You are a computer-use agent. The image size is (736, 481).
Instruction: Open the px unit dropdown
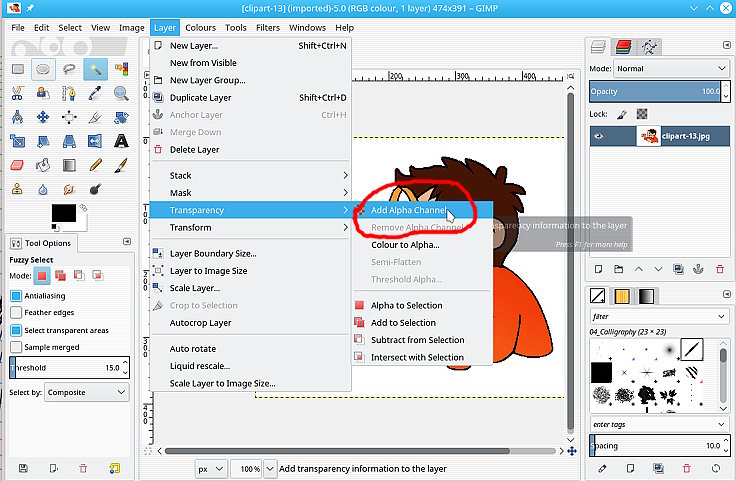pyautogui.click(x=211, y=469)
